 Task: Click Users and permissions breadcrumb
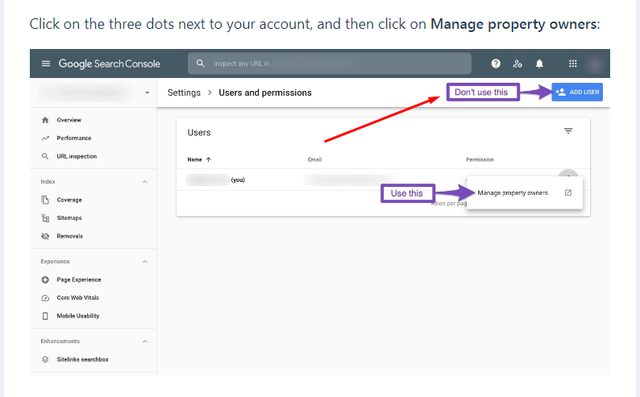pos(265,93)
